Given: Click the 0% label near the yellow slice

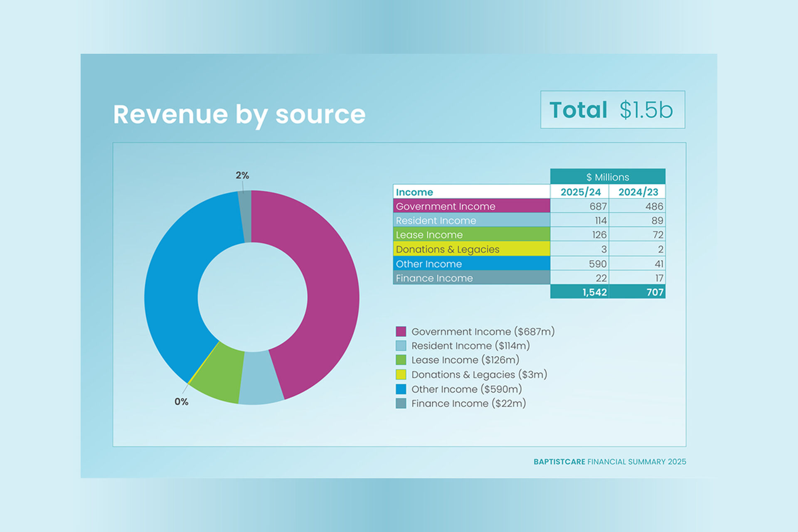Looking at the screenshot, I should click(x=182, y=402).
